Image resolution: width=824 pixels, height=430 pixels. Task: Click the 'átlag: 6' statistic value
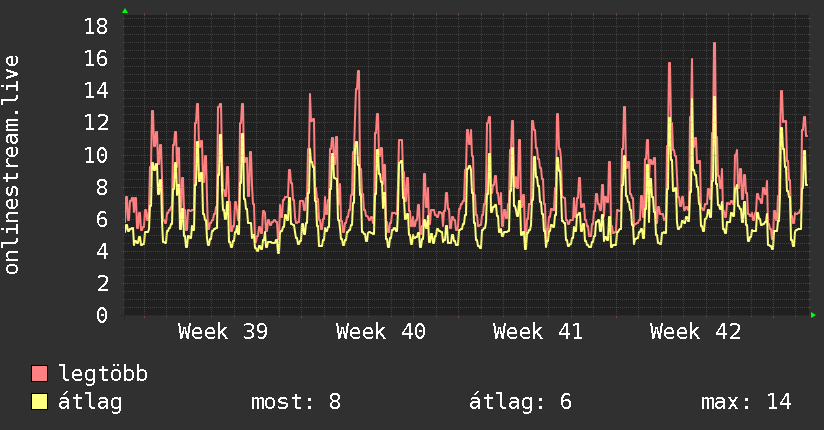[x=520, y=402]
